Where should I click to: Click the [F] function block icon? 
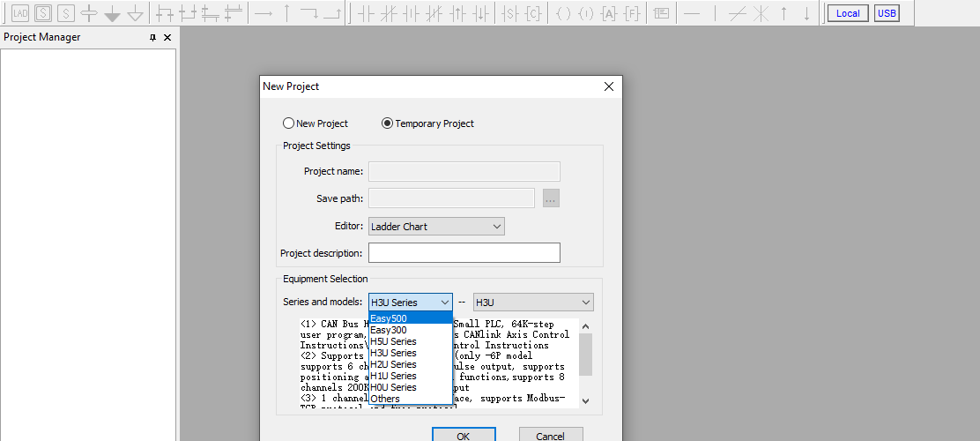point(632,13)
